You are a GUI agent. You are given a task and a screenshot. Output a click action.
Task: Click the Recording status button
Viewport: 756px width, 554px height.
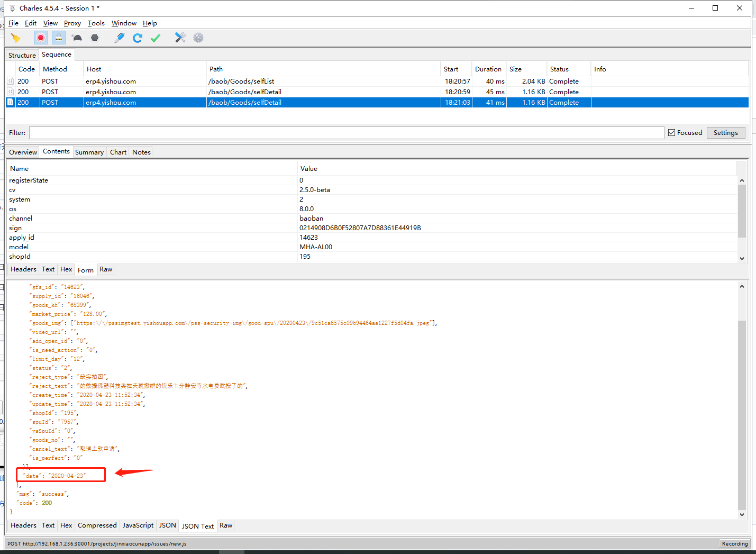point(734,543)
